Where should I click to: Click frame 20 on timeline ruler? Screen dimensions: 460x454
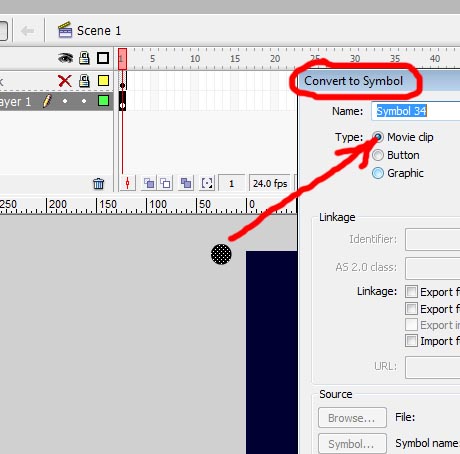click(275, 59)
